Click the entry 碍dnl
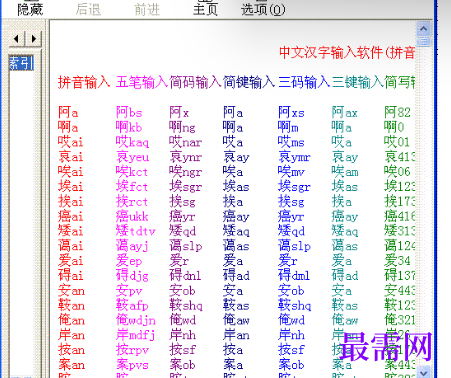The image size is (451, 378). [185, 275]
